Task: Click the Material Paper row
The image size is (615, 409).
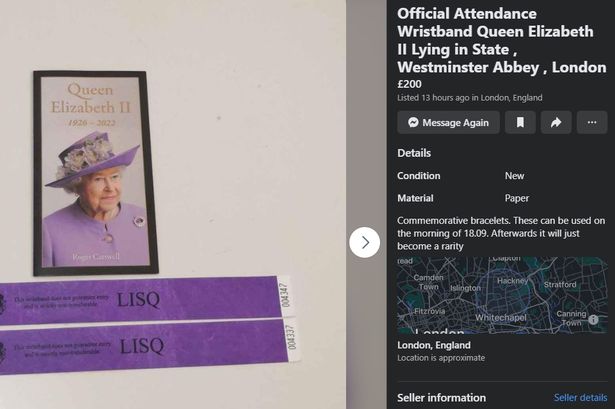Action: [x=502, y=198]
